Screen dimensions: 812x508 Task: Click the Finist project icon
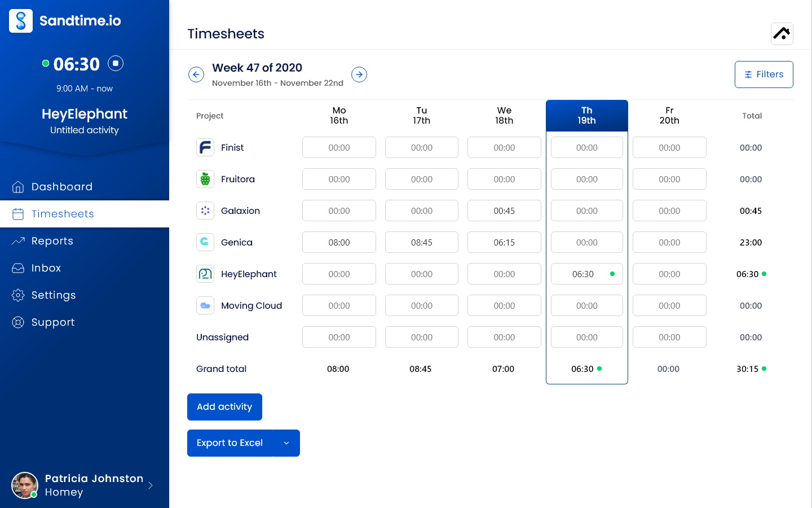[x=205, y=147]
